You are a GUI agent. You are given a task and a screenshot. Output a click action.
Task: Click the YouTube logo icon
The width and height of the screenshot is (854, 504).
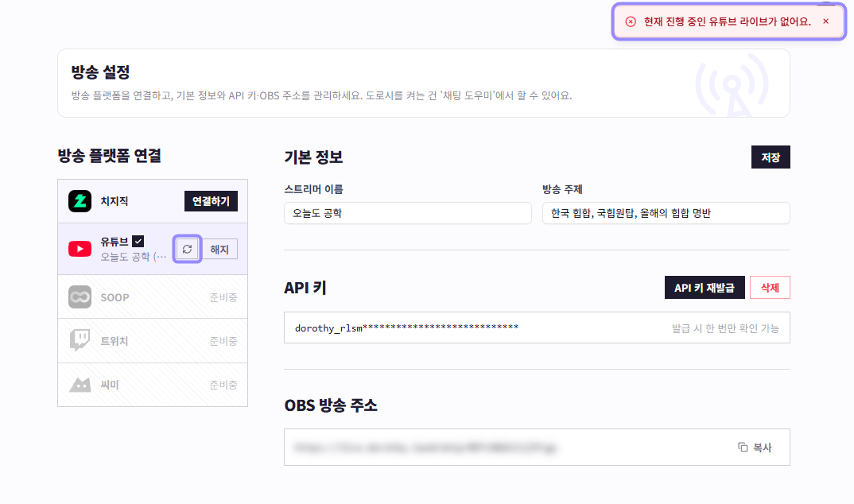click(80, 250)
